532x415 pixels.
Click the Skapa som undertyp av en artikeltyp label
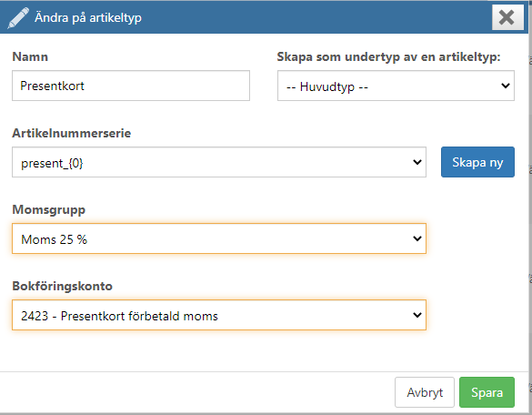[x=389, y=56]
